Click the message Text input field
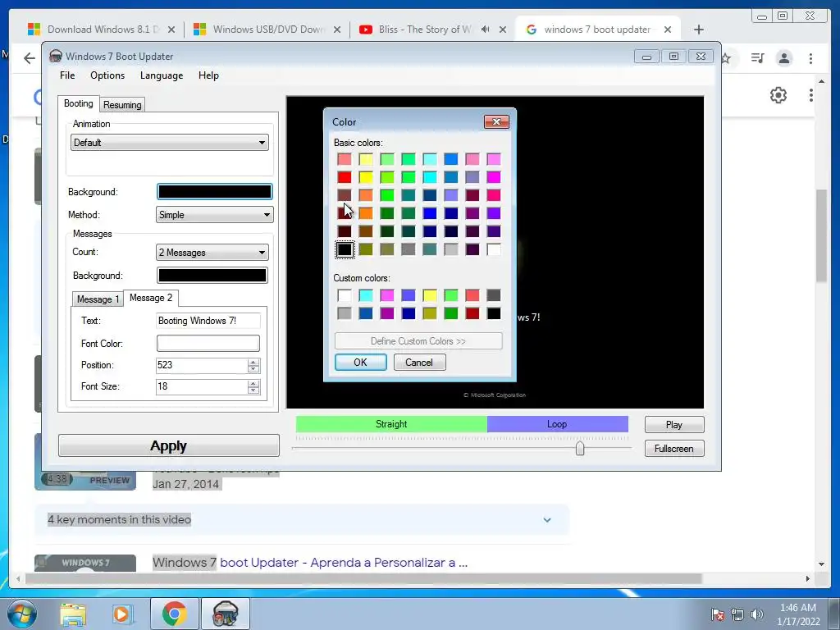Image resolution: width=840 pixels, height=630 pixels. (208, 321)
